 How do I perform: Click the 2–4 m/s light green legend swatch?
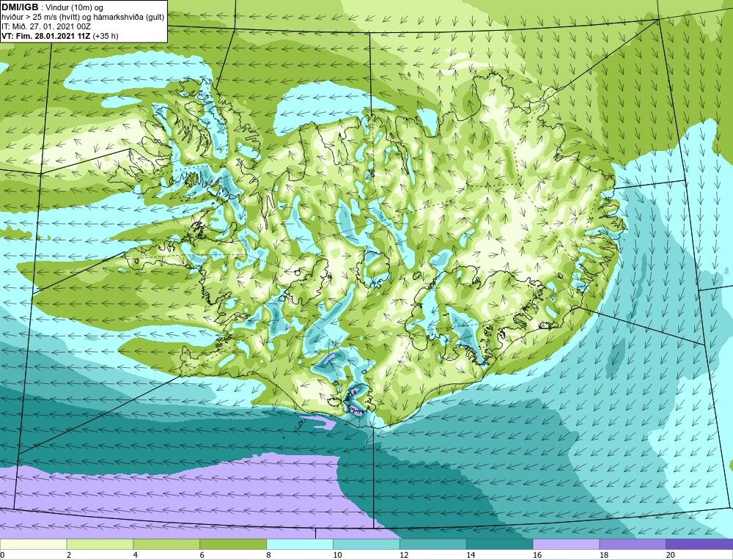pyautogui.click(x=100, y=544)
